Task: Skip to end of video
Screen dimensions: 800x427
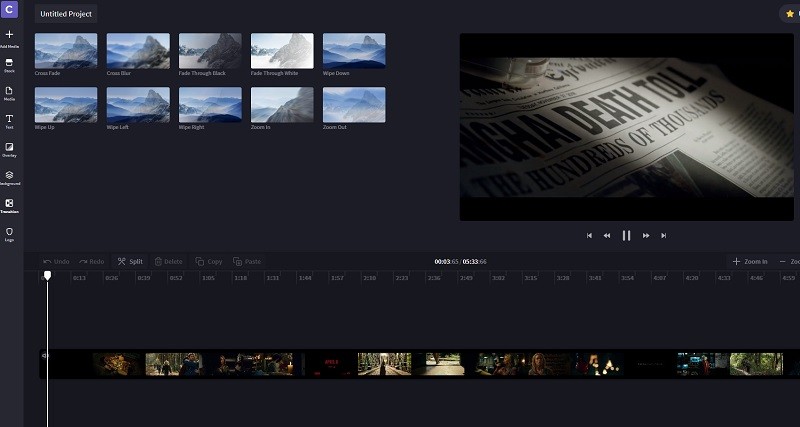Action: (663, 235)
